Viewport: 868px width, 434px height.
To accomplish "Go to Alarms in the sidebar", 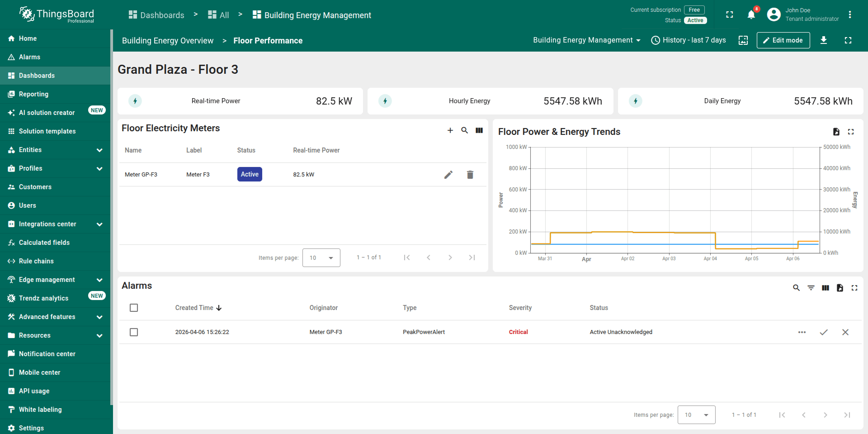I will coord(29,57).
